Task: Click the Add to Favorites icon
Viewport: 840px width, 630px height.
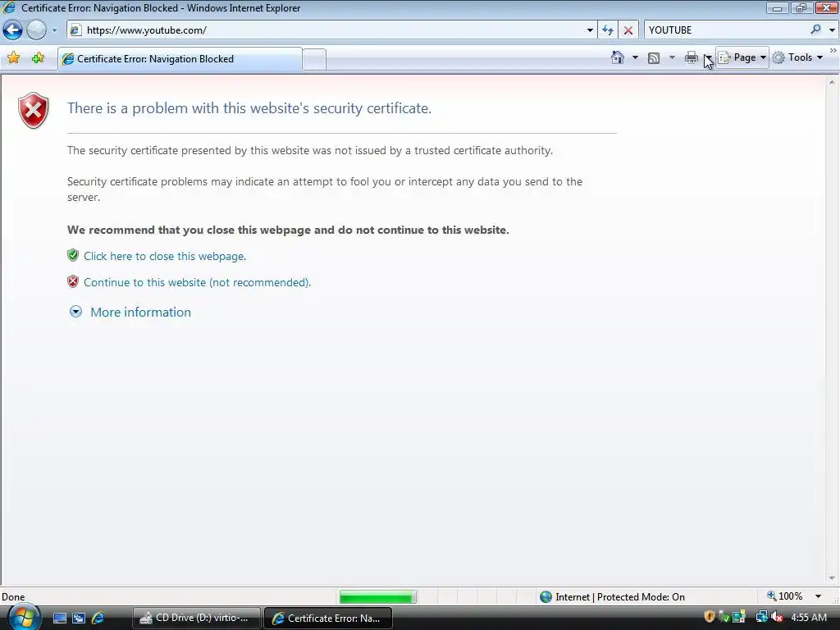Action: 38,58
